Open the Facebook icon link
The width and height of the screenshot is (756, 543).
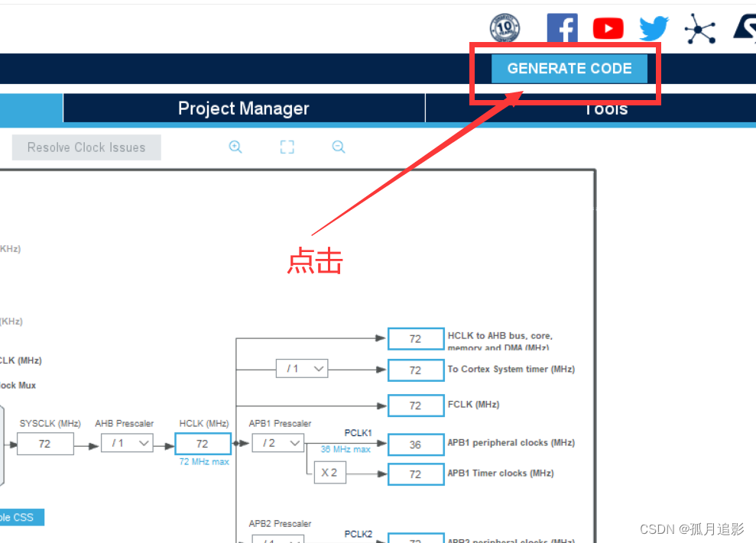point(562,28)
